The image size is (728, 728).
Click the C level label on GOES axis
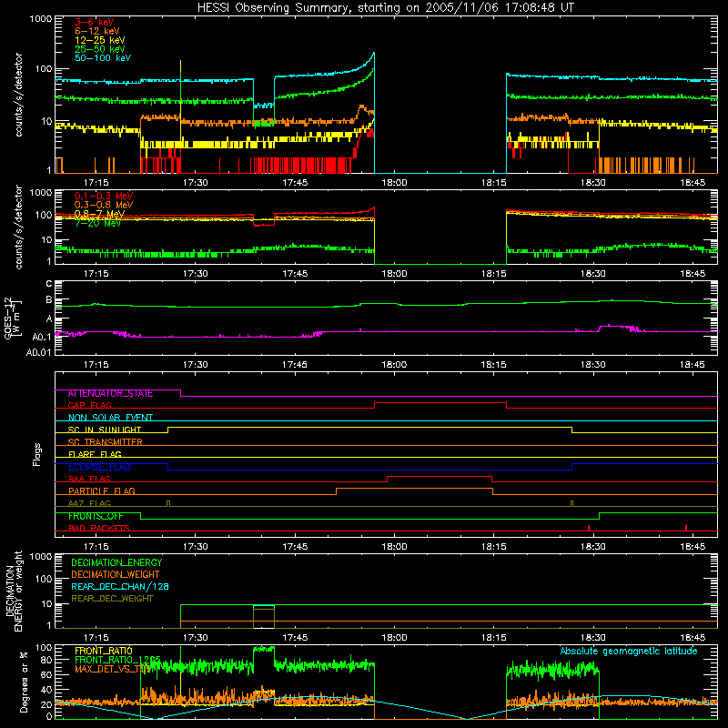[x=49, y=284]
